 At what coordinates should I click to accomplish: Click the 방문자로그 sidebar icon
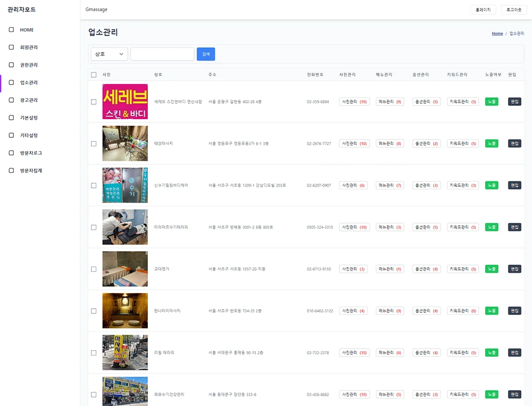[x=11, y=153]
